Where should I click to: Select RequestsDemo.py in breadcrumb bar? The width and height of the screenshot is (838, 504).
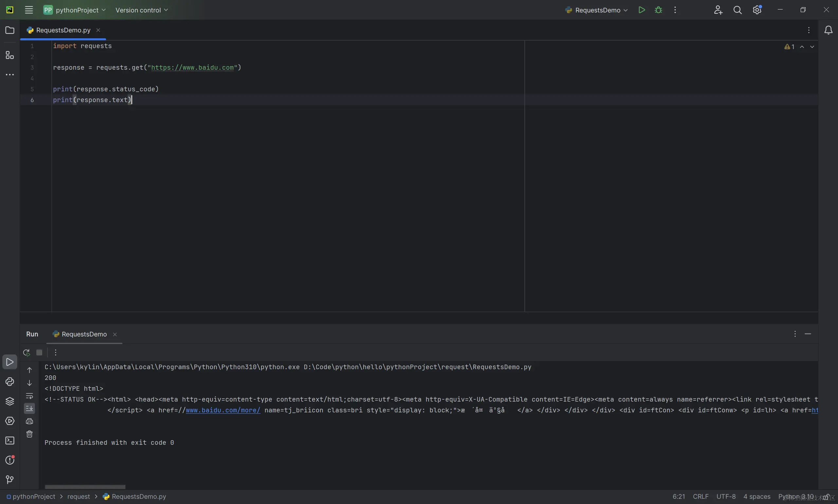pyautogui.click(x=135, y=496)
